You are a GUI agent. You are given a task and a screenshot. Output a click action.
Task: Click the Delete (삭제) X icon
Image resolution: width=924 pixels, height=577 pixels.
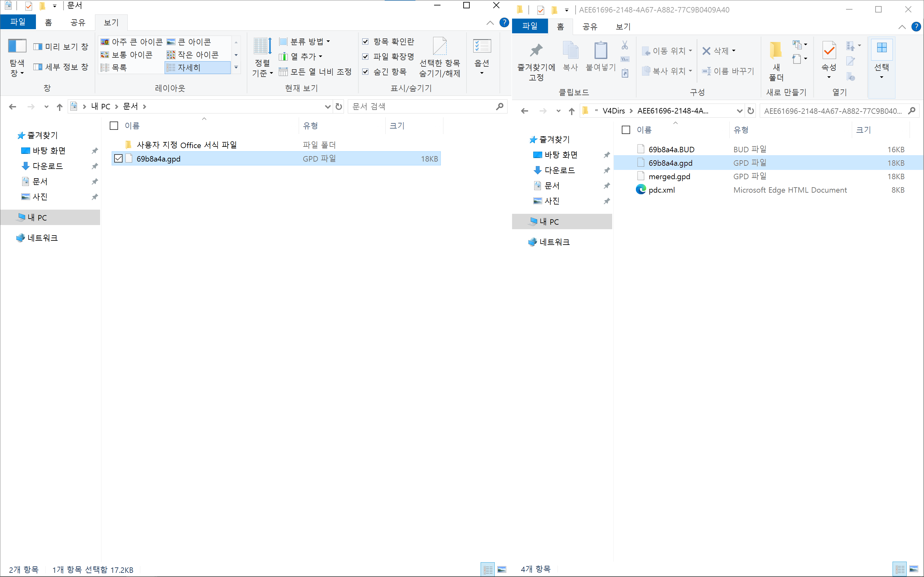point(706,51)
